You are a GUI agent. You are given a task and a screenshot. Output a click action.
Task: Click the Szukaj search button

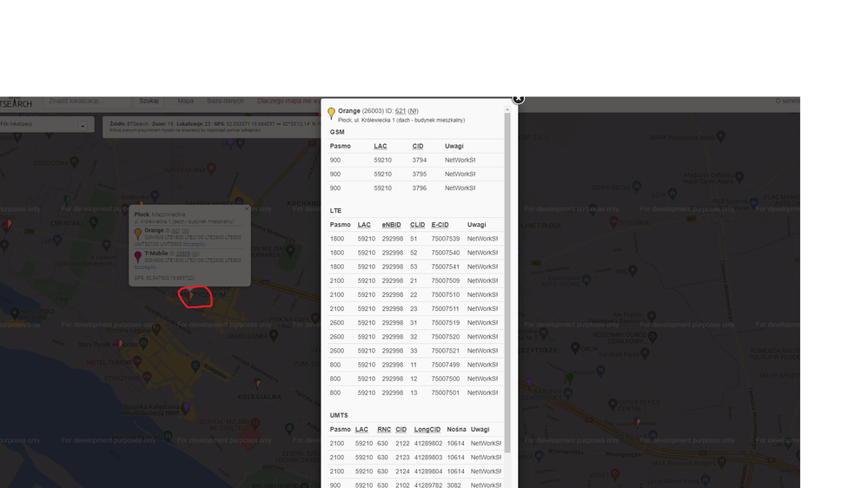tap(149, 102)
